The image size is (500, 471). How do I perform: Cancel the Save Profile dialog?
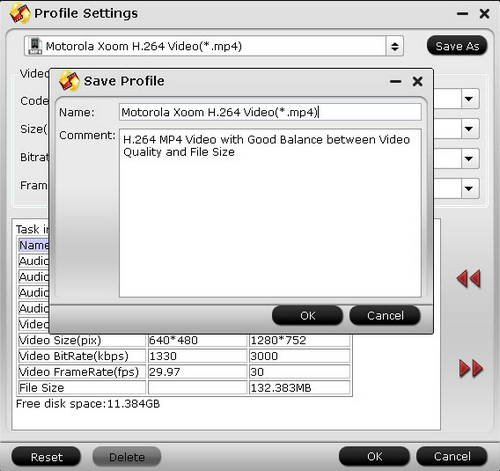(385, 315)
